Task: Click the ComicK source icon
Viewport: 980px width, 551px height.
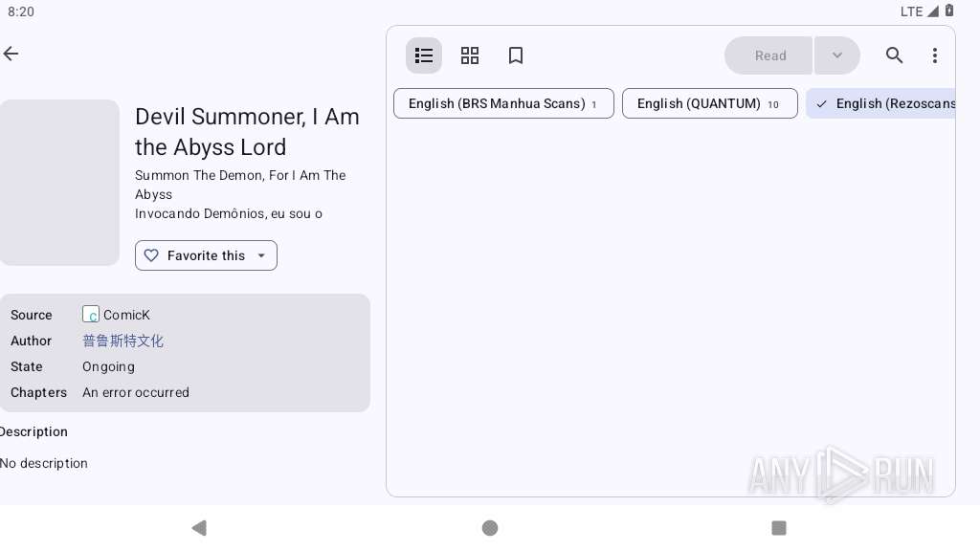Action: [x=91, y=314]
